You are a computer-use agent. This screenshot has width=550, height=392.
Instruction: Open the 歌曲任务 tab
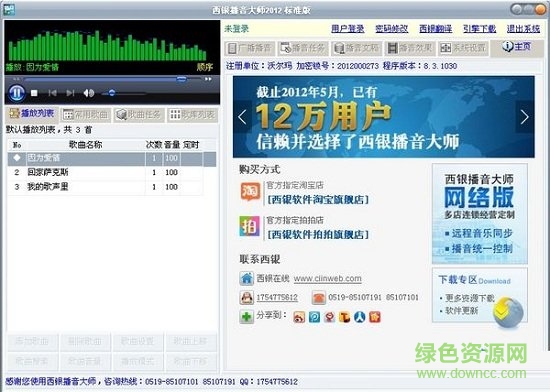click(x=139, y=115)
